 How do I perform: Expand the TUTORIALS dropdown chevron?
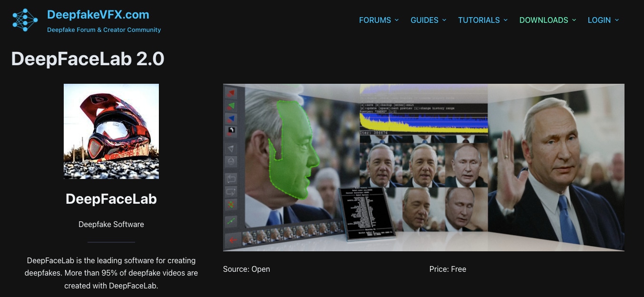pos(506,20)
